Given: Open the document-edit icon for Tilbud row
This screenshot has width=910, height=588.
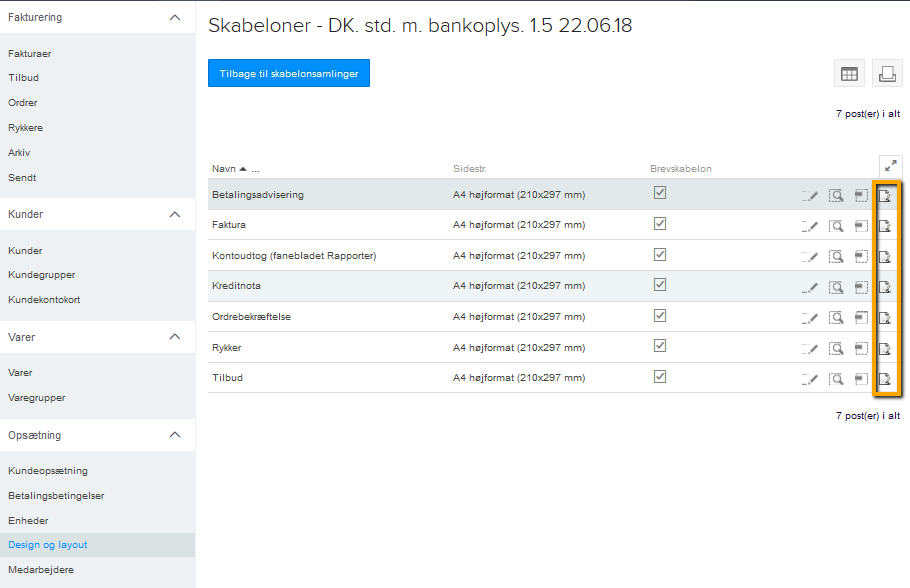Looking at the screenshot, I should [886, 378].
